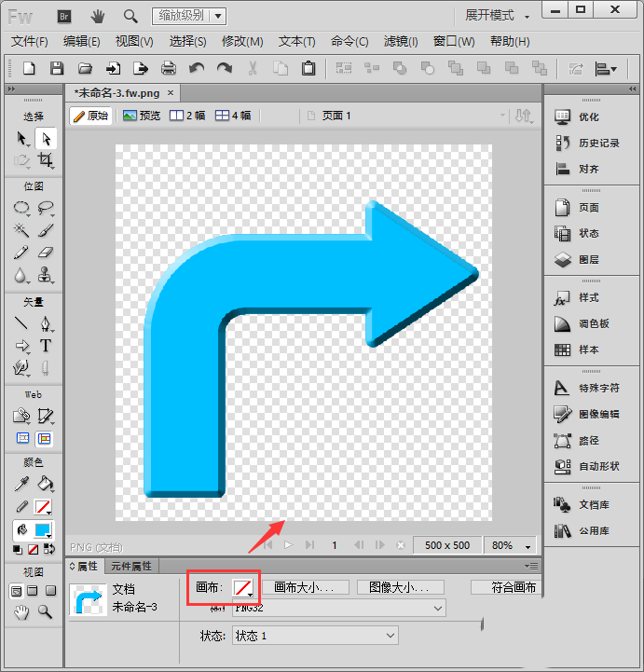
Task: Select the Eyedropper tool
Action: (x=21, y=485)
